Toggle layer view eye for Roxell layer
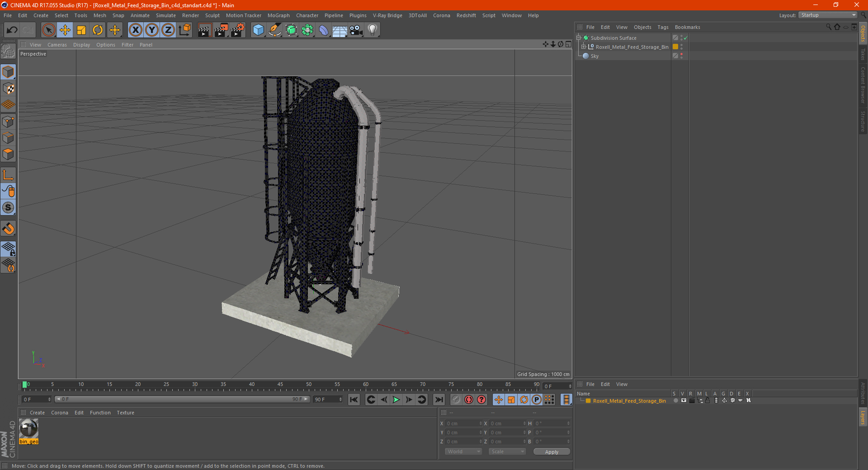This screenshot has height=470, width=868. 684,401
